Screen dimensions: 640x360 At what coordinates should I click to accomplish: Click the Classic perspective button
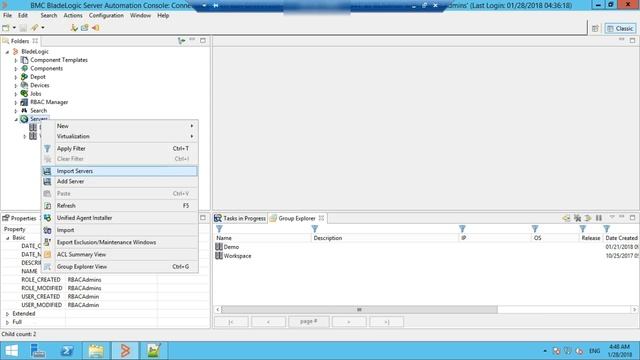(x=620, y=29)
